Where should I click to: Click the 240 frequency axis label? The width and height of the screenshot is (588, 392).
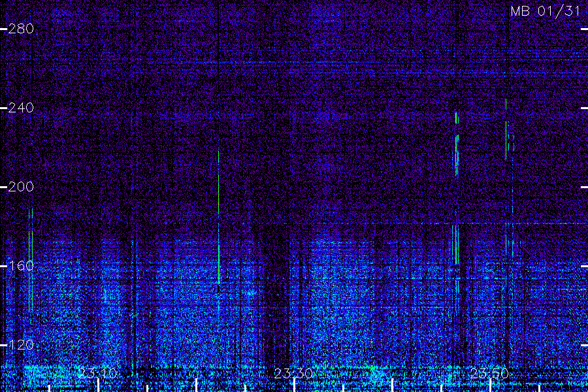(21, 108)
